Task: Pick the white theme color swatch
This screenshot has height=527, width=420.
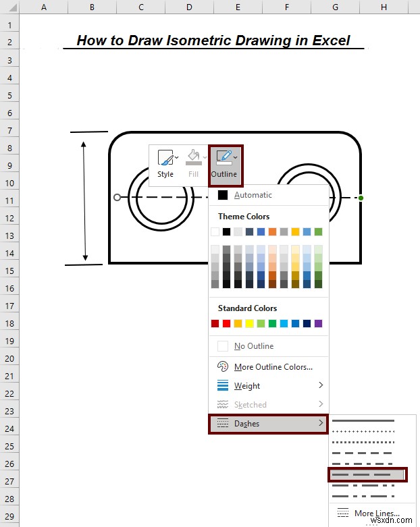Action: [x=215, y=231]
